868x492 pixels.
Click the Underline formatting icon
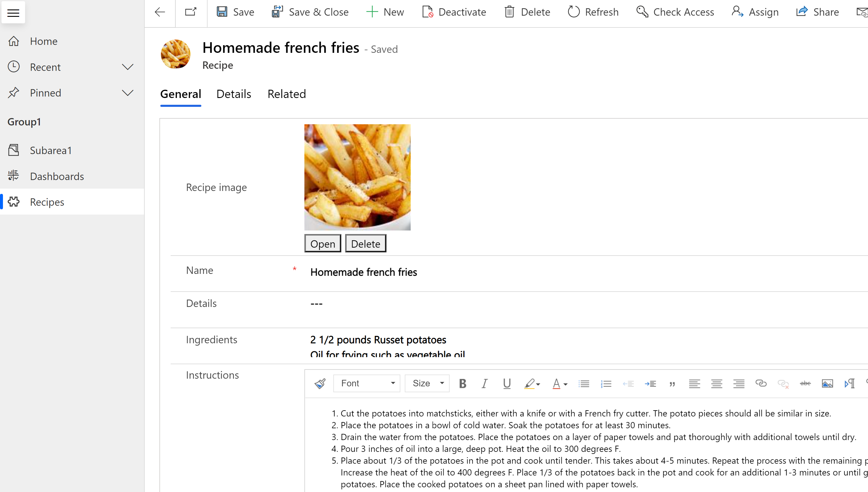coord(505,383)
